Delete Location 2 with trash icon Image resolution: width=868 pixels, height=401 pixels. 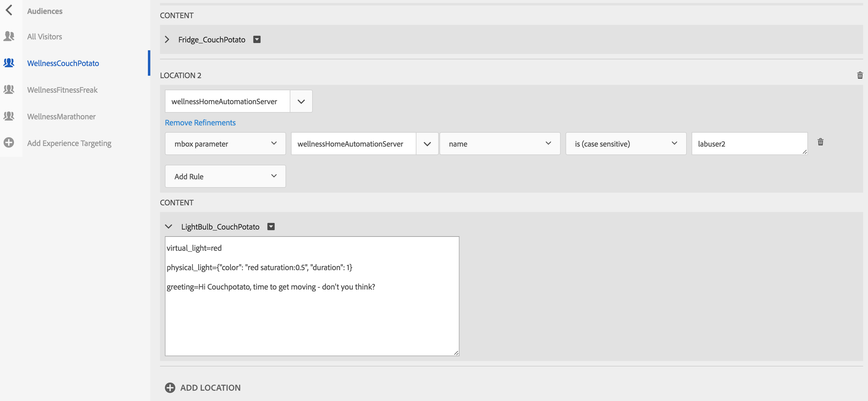[860, 75]
